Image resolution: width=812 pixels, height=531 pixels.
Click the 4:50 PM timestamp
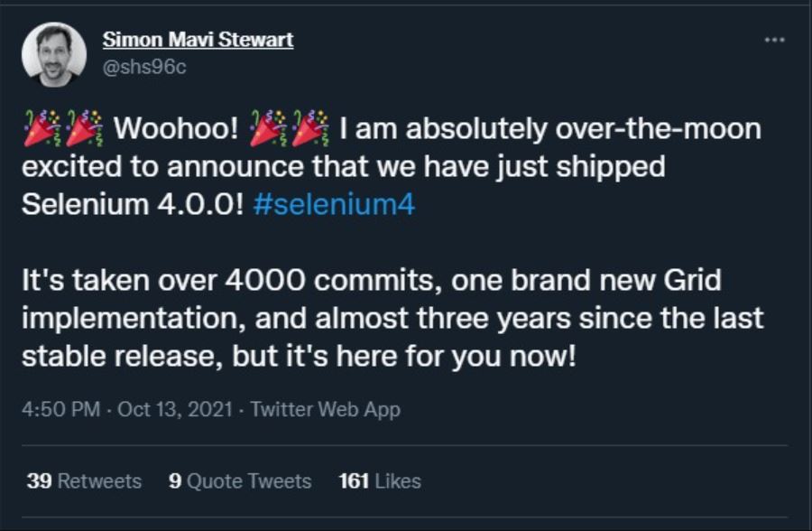click(x=60, y=409)
